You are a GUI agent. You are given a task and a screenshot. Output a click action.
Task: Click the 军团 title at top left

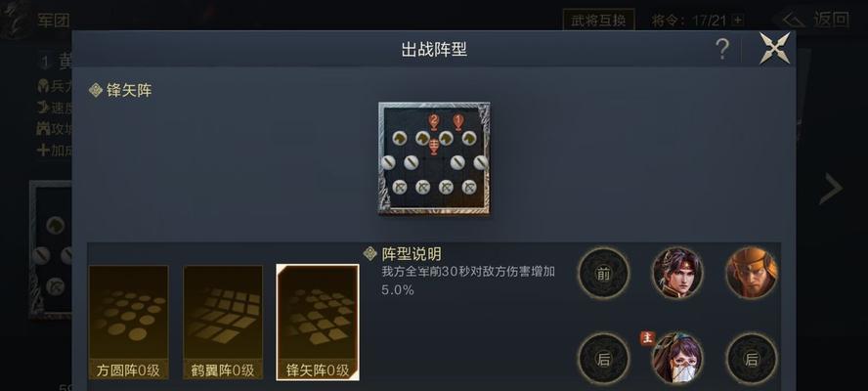(54, 22)
